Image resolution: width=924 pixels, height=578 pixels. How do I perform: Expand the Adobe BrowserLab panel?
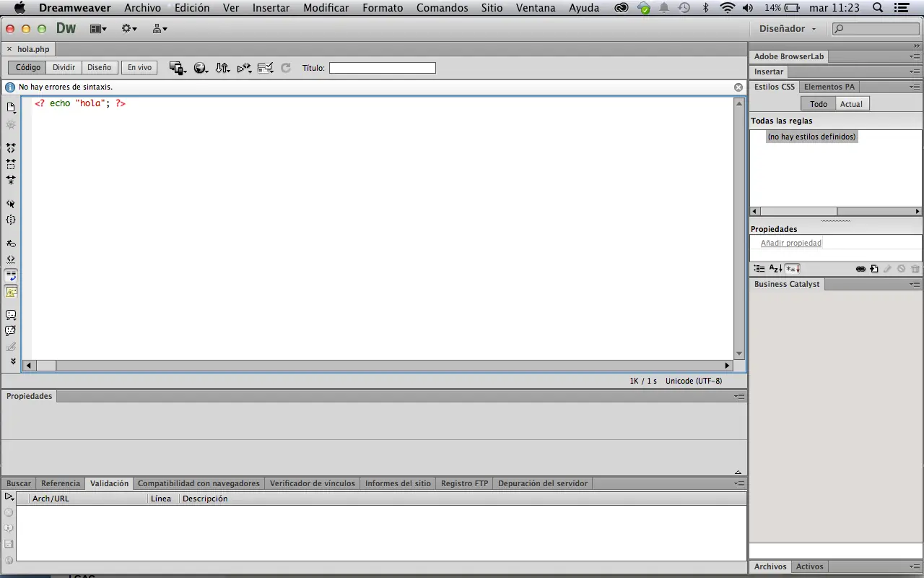(x=789, y=56)
